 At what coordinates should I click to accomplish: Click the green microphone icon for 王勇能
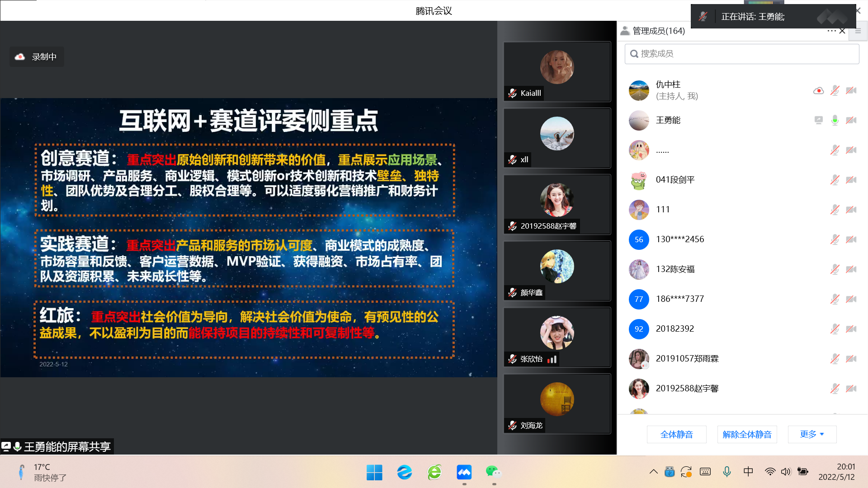pyautogui.click(x=835, y=120)
